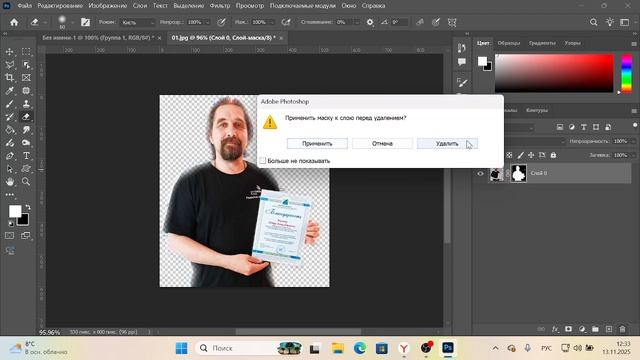Click the 'Применить' button
The width and height of the screenshot is (640, 360).
[317, 144]
